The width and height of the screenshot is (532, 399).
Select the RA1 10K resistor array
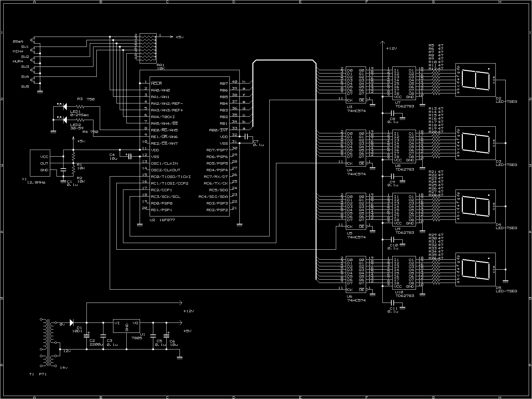pyautogui.click(x=148, y=48)
